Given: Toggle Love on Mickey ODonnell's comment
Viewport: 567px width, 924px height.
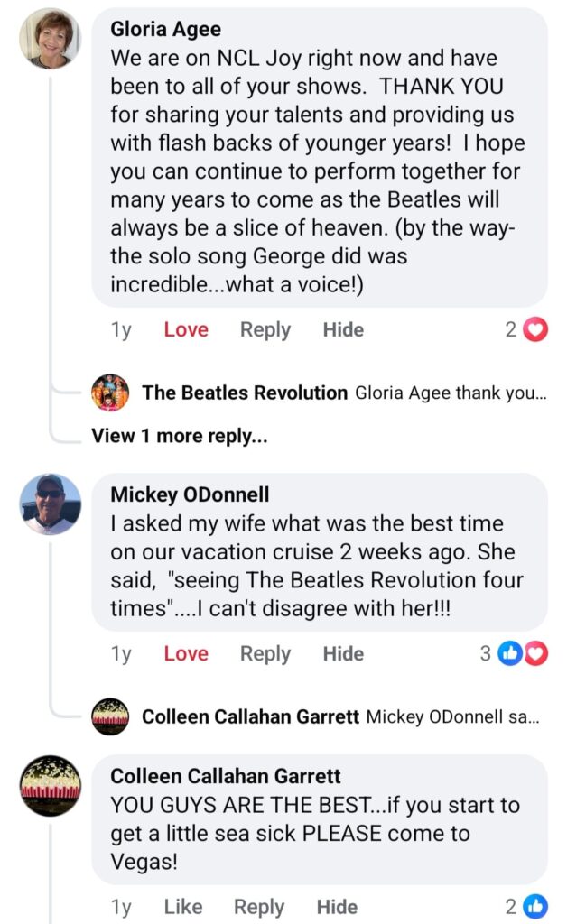Looking at the screenshot, I should [x=186, y=653].
